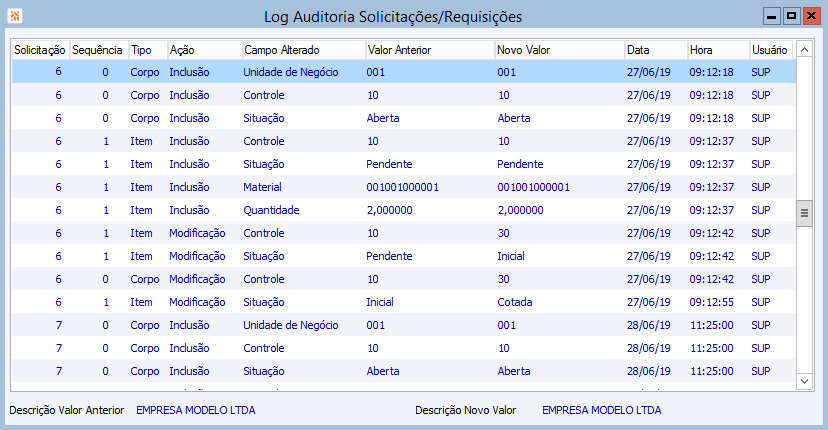This screenshot has width=828, height=430.
Task: Click the scrollbar up arrow
Action: [804, 50]
